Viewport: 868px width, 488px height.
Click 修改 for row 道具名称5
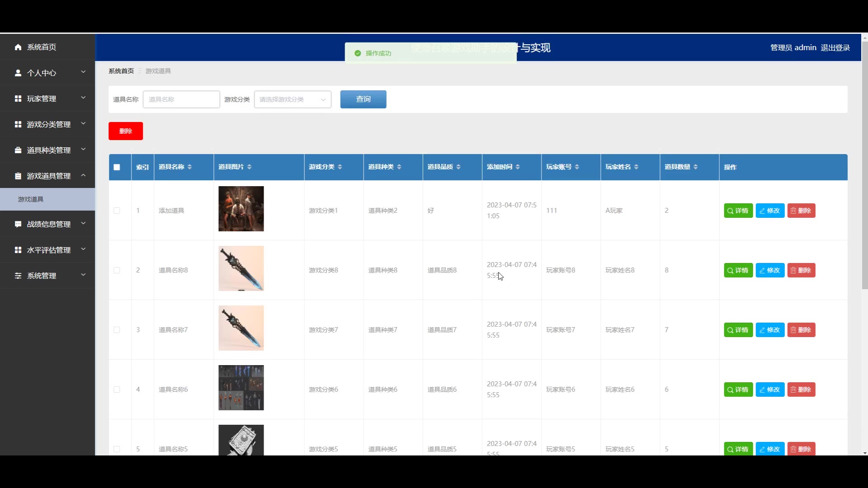pyautogui.click(x=770, y=449)
